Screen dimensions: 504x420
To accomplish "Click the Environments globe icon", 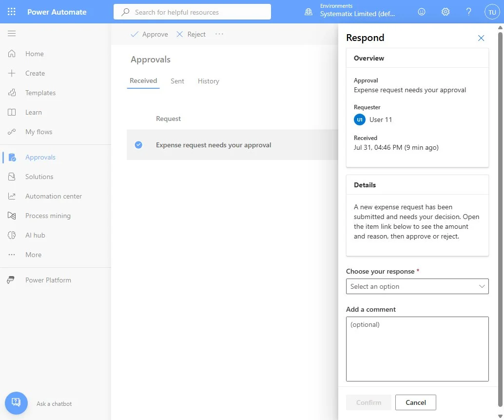I will (x=309, y=12).
